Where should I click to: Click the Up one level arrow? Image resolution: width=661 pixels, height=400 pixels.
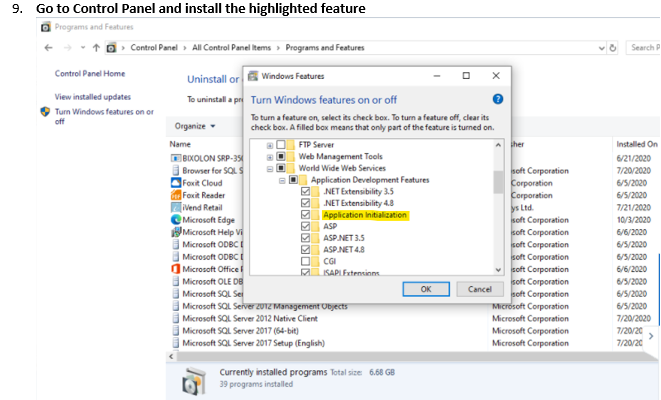[x=96, y=48]
